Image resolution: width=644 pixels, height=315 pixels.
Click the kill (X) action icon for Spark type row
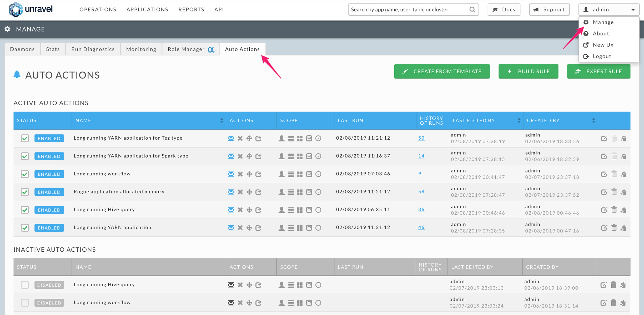(x=240, y=156)
